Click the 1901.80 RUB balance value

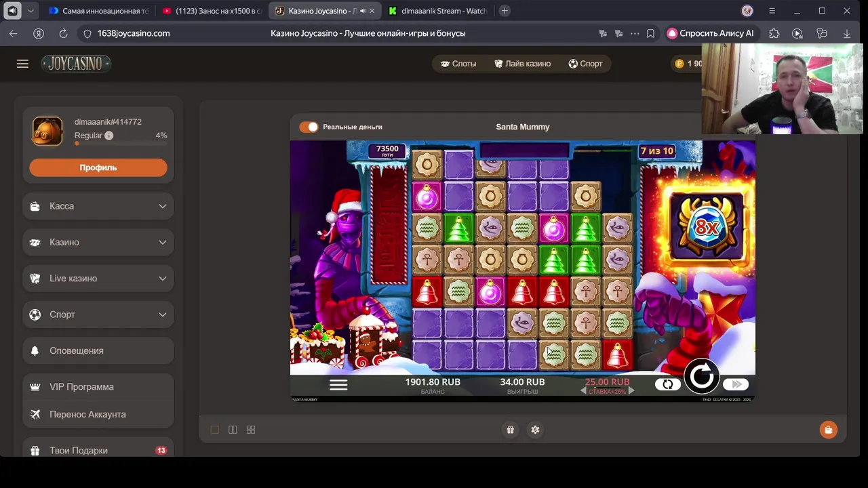[x=433, y=382]
